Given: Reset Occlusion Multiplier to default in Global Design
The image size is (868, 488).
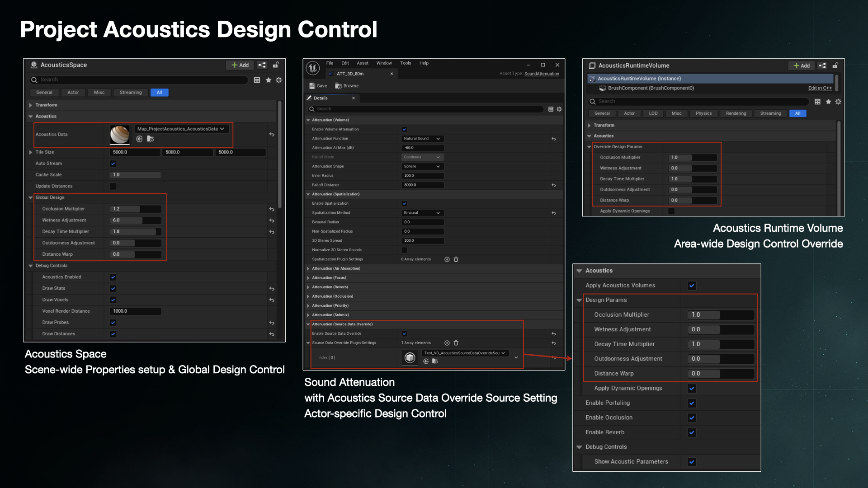Looking at the screenshot, I should [272, 209].
